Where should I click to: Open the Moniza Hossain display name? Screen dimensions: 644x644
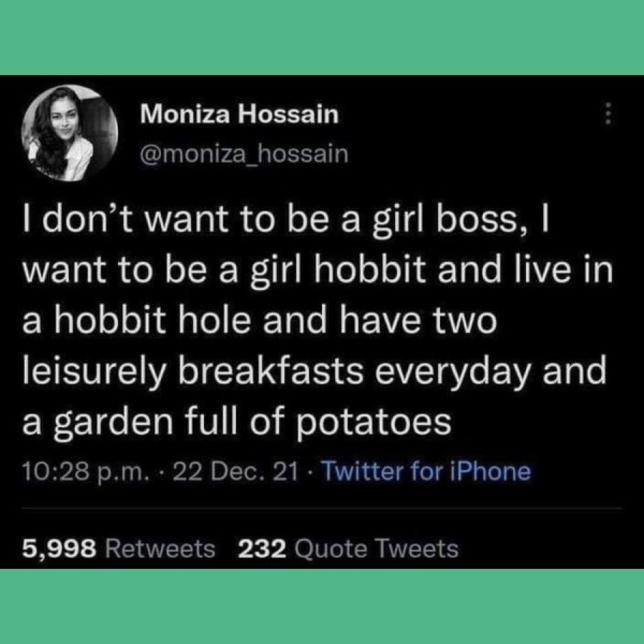239,113
